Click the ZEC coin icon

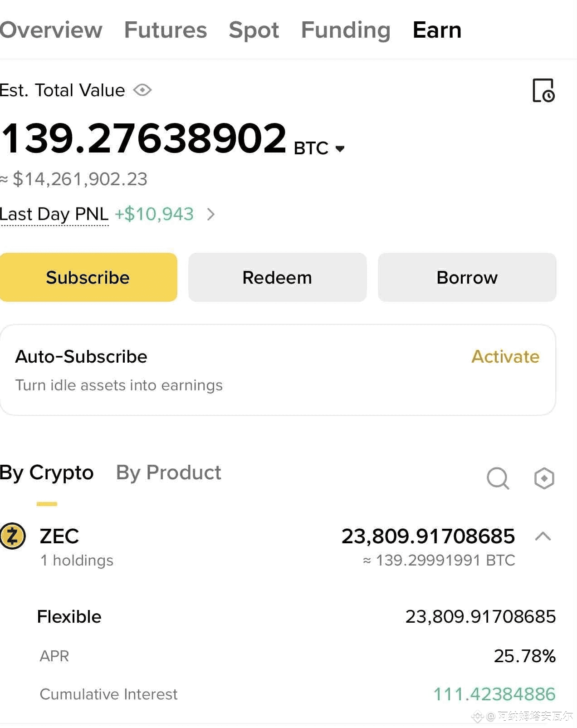(13, 536)
